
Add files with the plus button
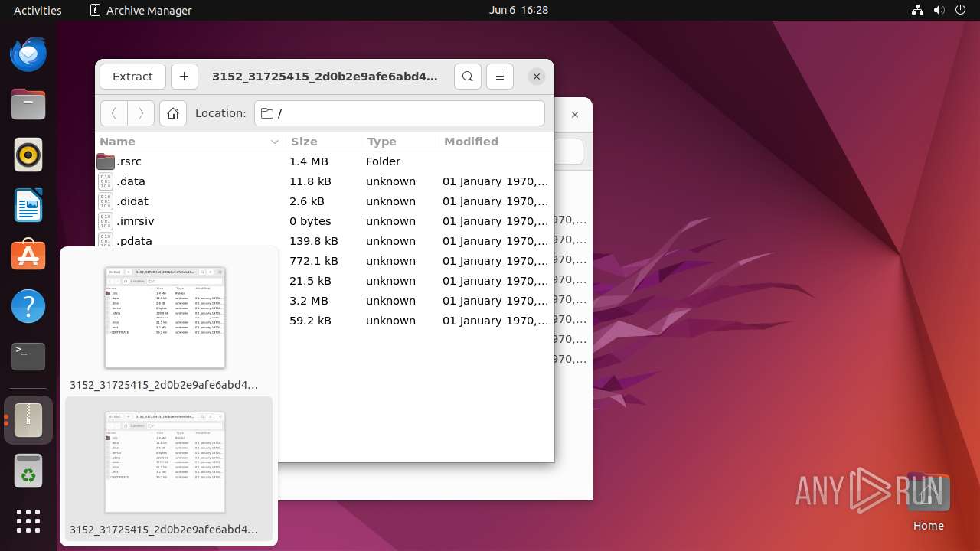(184, 77)
